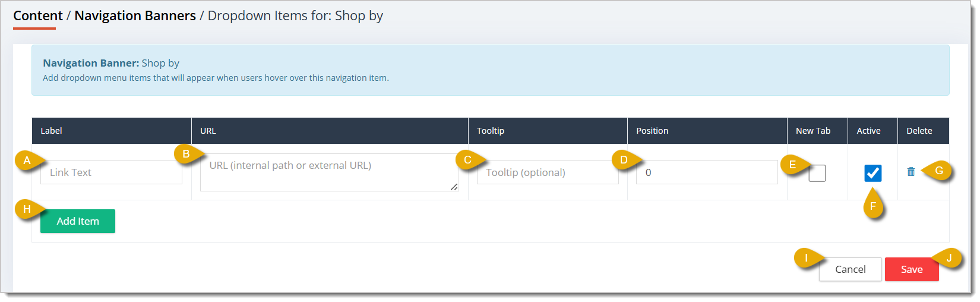980x302 pixels.
Task: Click the Delete column header
Action: [924, 131]
